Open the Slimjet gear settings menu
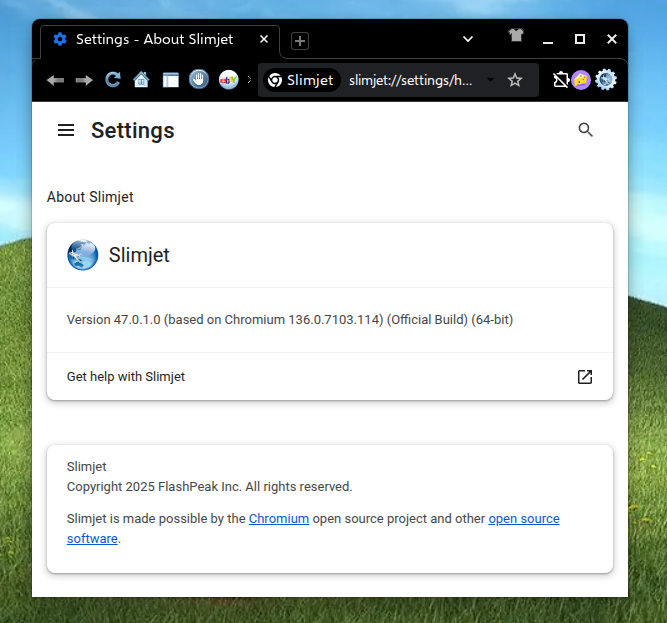This screenshot has height=623, width=667. pyautogui.click(x=606, y=80)
